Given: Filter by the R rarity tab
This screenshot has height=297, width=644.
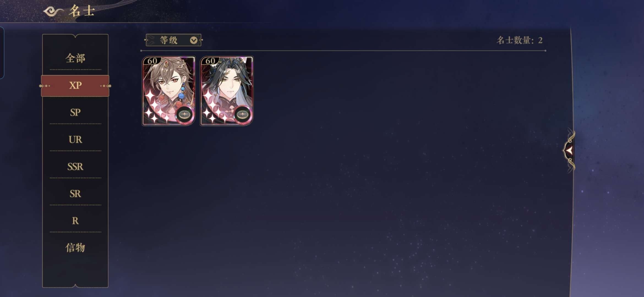Looking at the screenshot, I should [75, 221].
